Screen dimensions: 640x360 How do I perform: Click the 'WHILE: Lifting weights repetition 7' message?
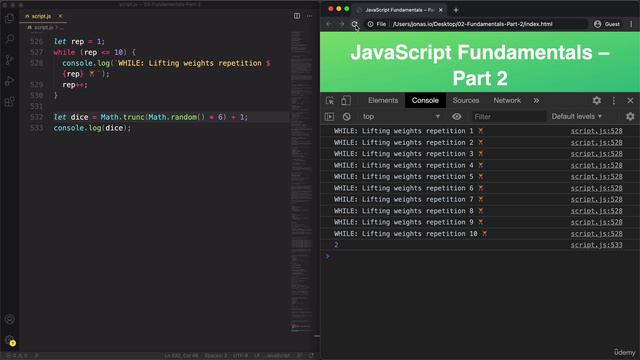[408, 200]
